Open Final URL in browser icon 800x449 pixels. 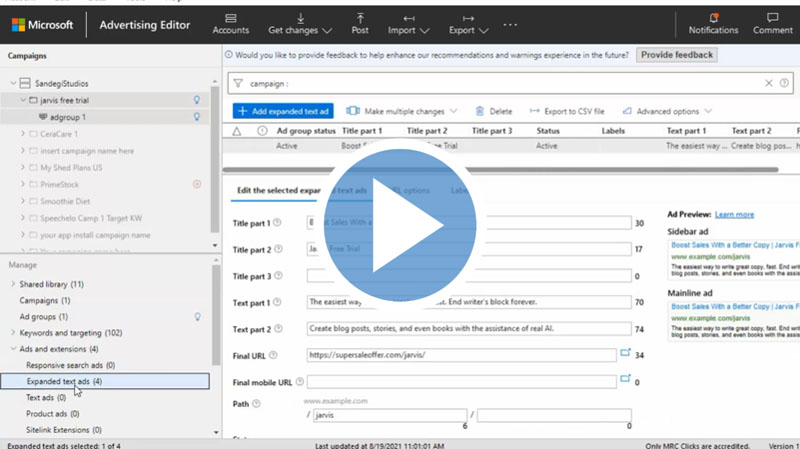tap(625, 352)
